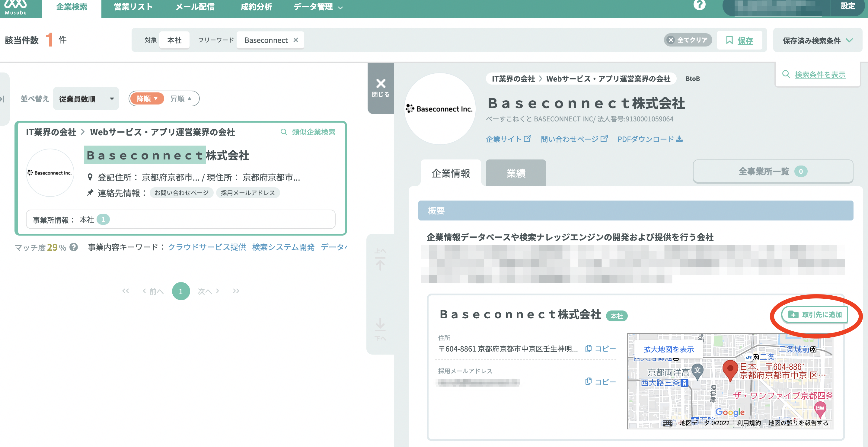The width and height of the screenshot is (868, 447).
Task: Click the お問い合わせページ contact tag
Action: point(181,193)
